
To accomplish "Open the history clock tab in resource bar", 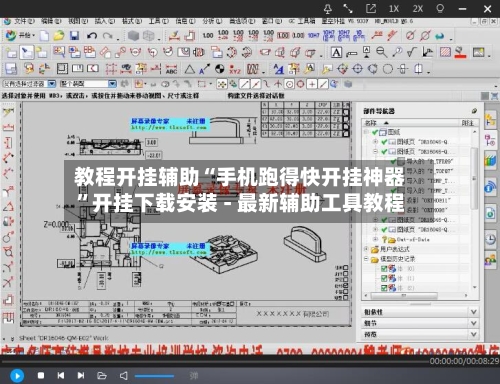I will [490, 239].
